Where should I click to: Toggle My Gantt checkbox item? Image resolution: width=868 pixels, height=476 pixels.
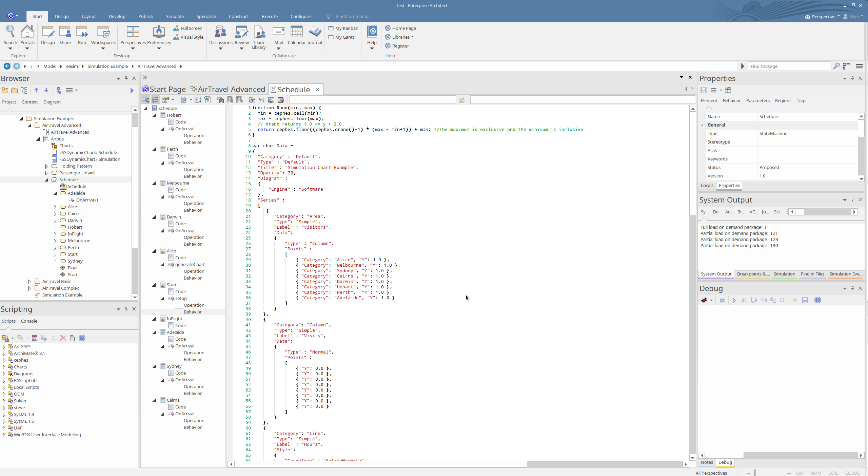coord(341,37)
